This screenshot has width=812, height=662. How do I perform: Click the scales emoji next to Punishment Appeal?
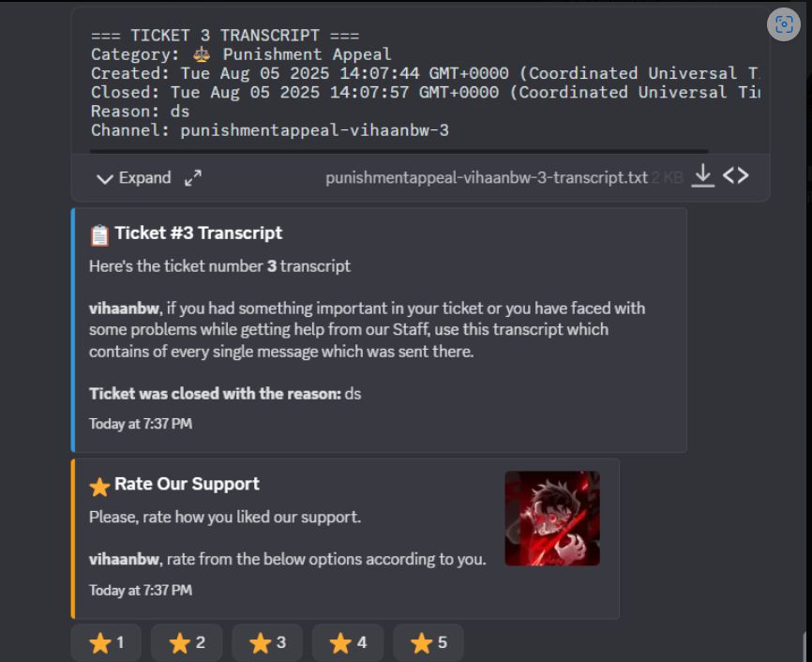203,54
